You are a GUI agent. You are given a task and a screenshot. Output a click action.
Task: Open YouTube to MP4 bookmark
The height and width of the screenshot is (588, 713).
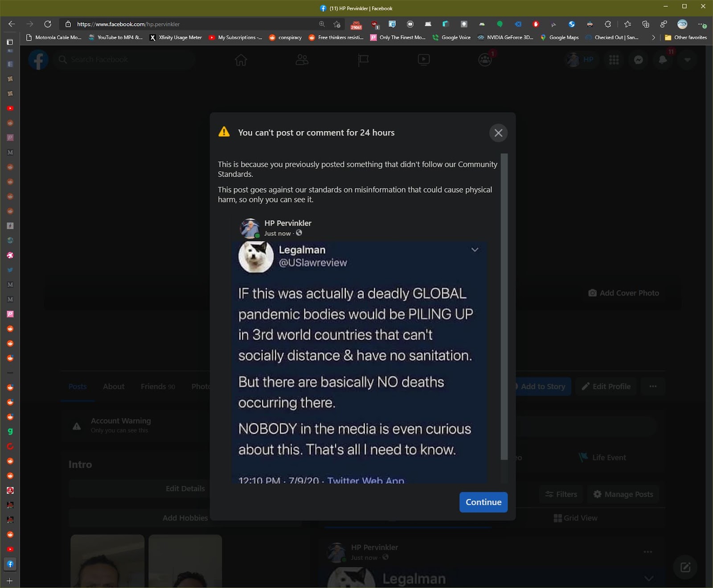115,37
